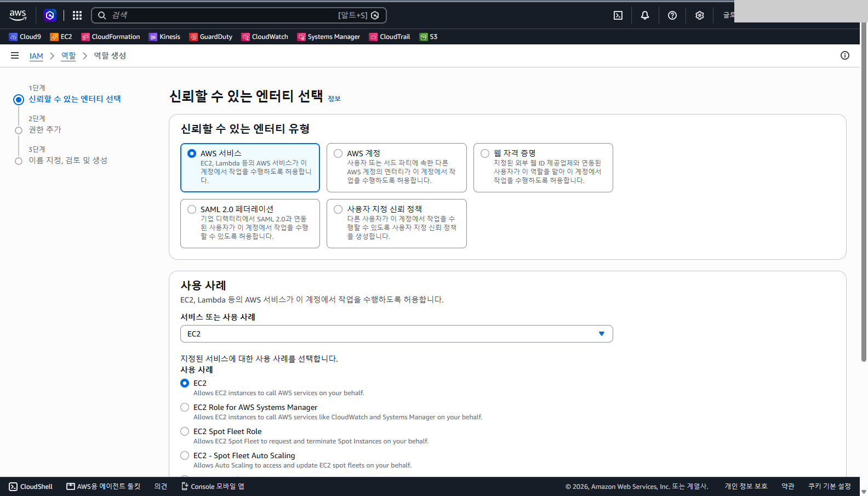This screenshot has width=868, height=496.
Task: Toggle the side navigation hamburger menu
Action: 15,55
